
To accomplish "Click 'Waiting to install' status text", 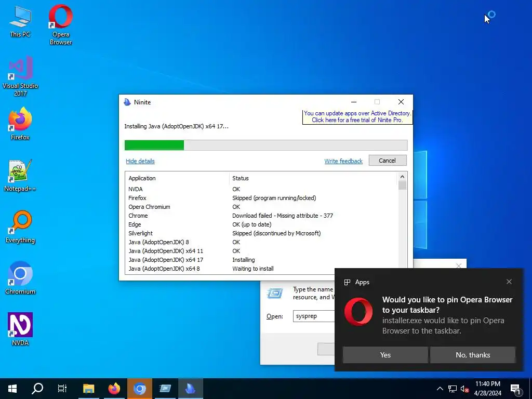I will 253,269.
